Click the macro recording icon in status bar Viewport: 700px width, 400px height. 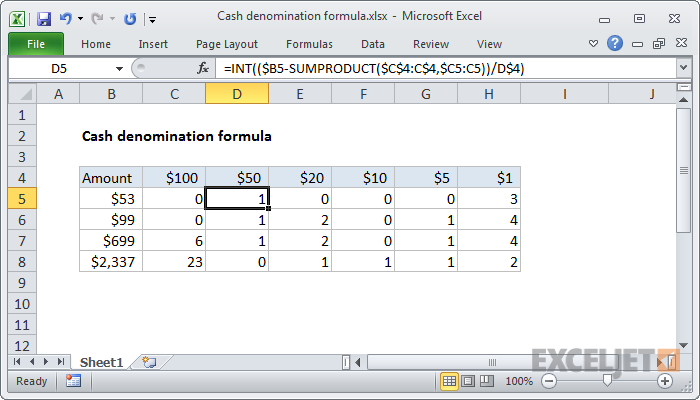[73, 381]
